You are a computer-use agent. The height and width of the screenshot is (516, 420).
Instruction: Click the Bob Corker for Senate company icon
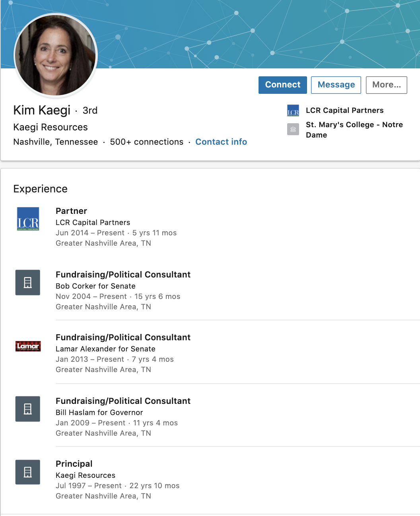pyautogui.click(x=28, y=283)
